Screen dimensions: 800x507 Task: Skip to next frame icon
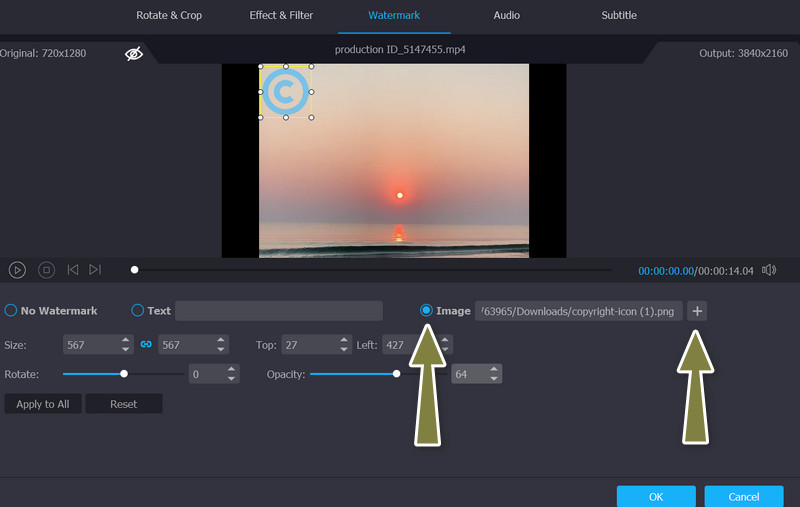(95, 270)
